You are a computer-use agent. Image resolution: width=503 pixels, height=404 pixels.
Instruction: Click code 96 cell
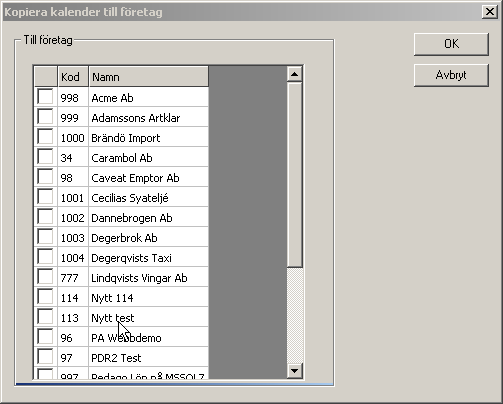pos(73,337)
